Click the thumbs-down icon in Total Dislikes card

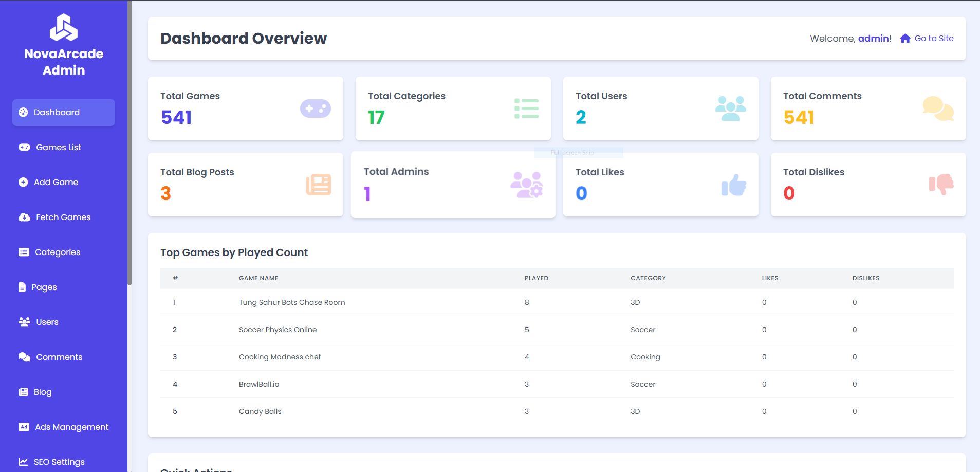click(x=941, y=184)
